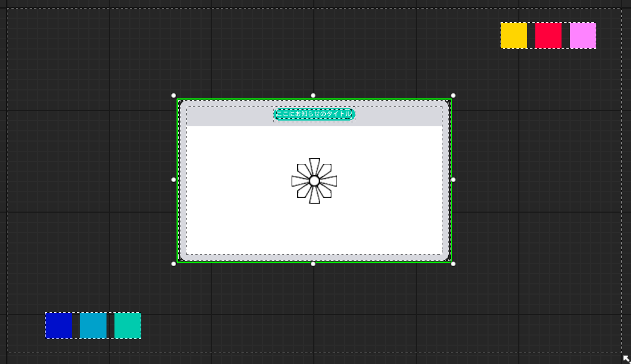Select the gray header bar left of the title
631x364 pixels.
pyautogui.click(x=228, y=117)
